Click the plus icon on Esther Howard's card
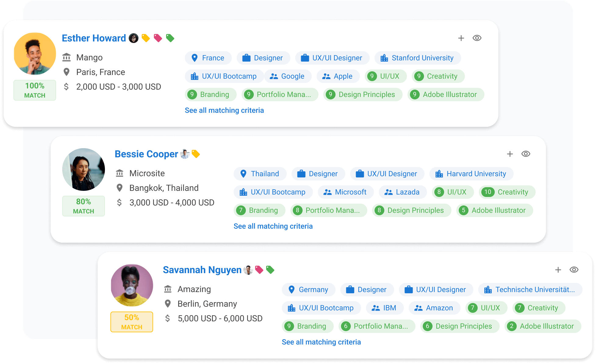Image resolution: width=596 pixels, height=364 pixels. pos(461,38)
